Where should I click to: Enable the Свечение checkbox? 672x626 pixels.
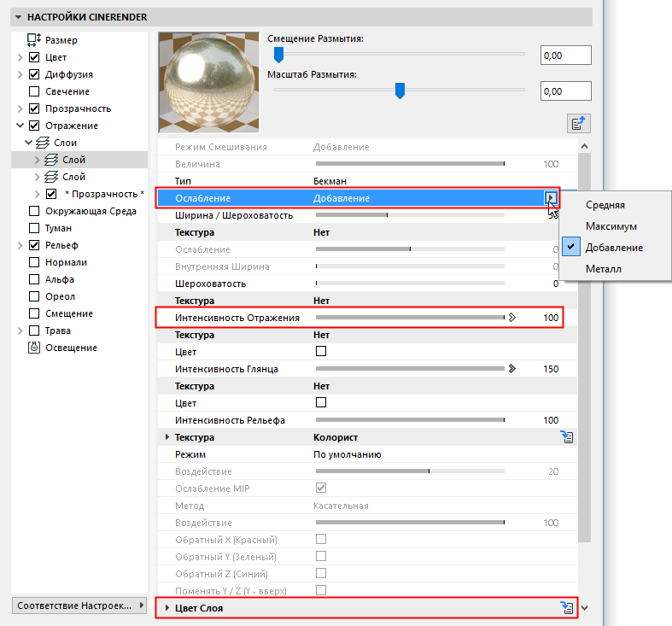pos(34,91)
